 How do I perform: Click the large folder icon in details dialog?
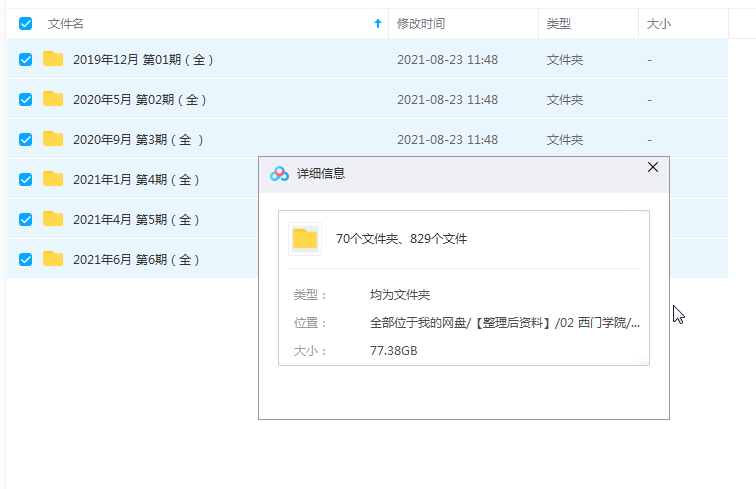click(305, 239)
